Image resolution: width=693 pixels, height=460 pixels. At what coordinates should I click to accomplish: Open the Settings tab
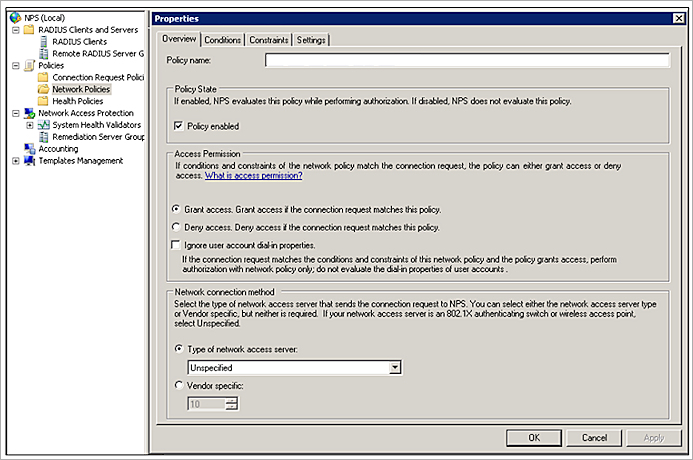311,40
